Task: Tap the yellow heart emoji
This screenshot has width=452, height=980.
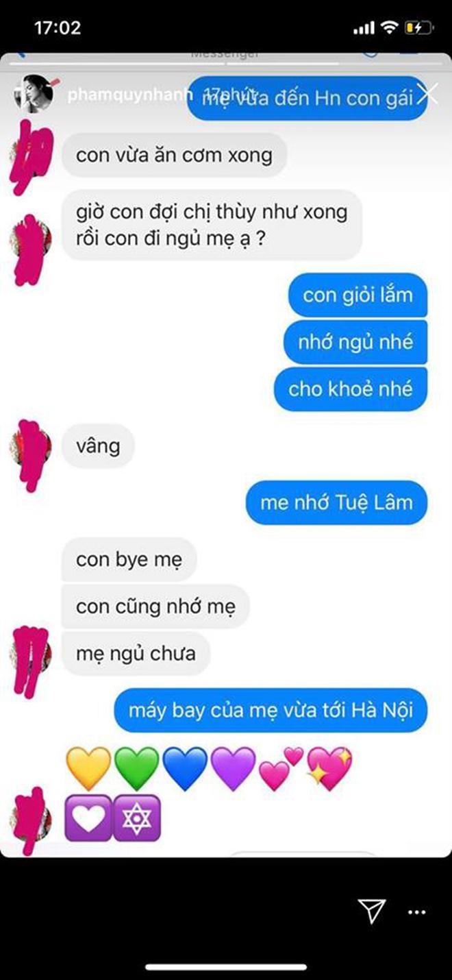Action: tap(88, 768)
